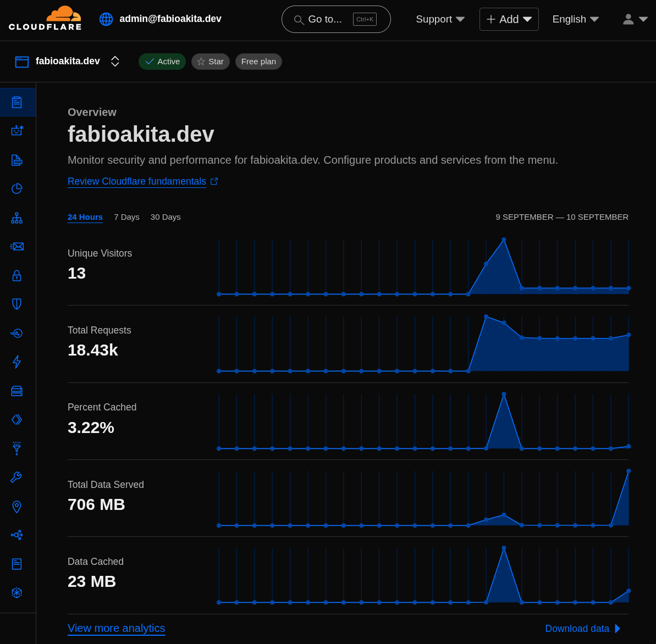Open the Caching drive icon in sidebar

click(x=16, y=391)
